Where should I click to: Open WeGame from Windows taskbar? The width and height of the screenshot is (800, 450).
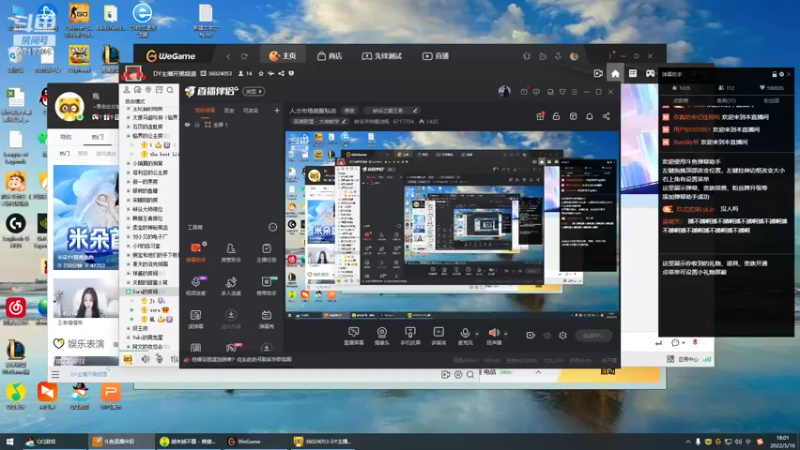[253, 441]
